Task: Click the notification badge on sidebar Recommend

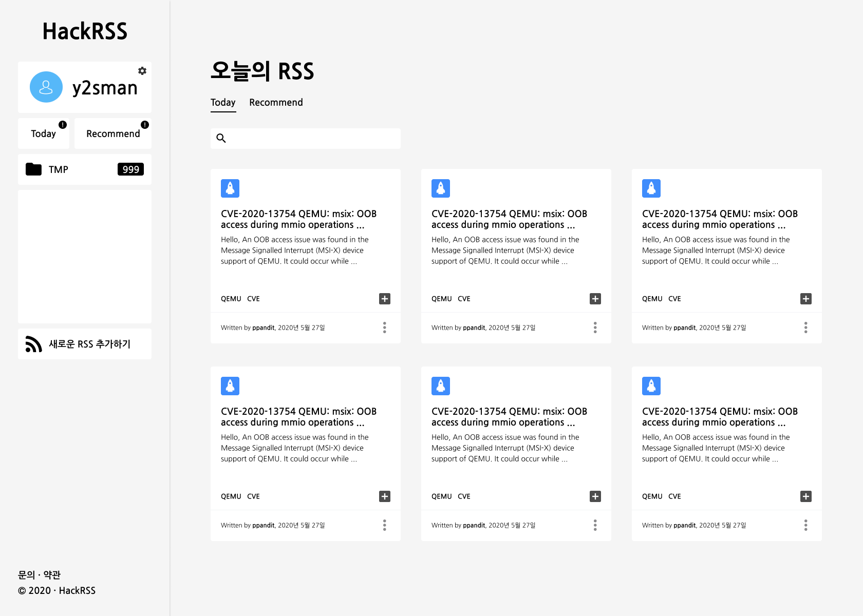Action: 145,125
